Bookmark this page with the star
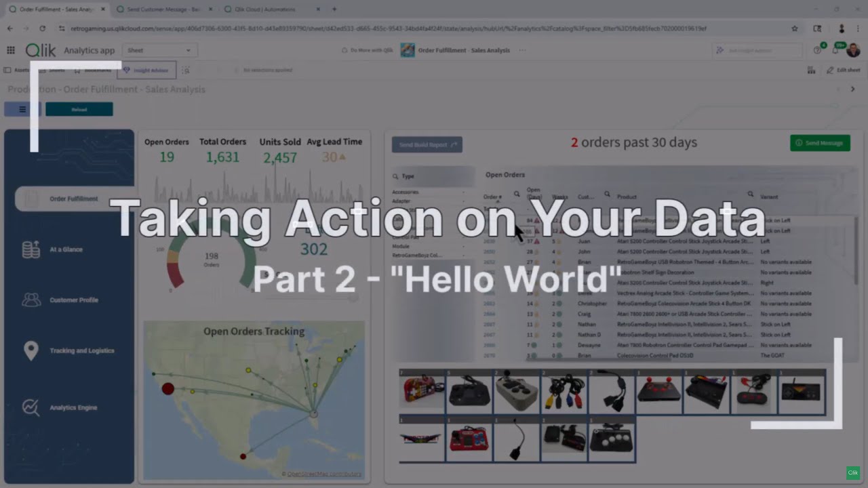The height and width of the screenshot is (488, 868). coord(795,28)
